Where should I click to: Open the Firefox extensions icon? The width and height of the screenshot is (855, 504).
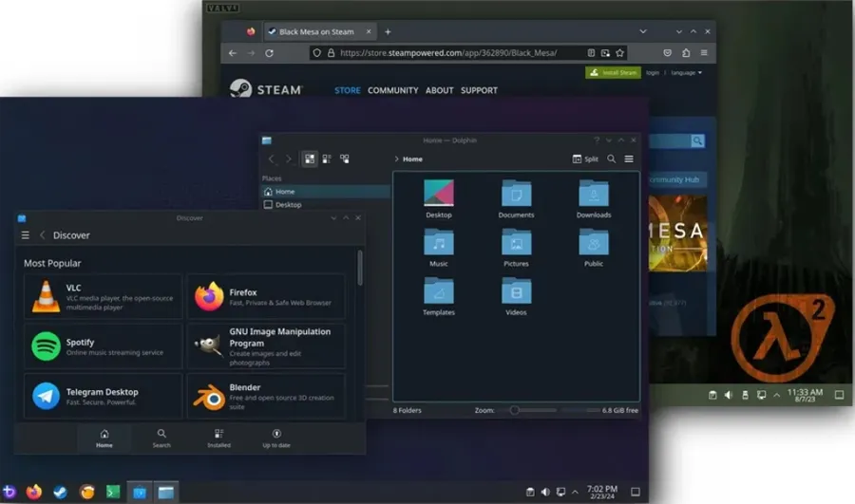686,53
